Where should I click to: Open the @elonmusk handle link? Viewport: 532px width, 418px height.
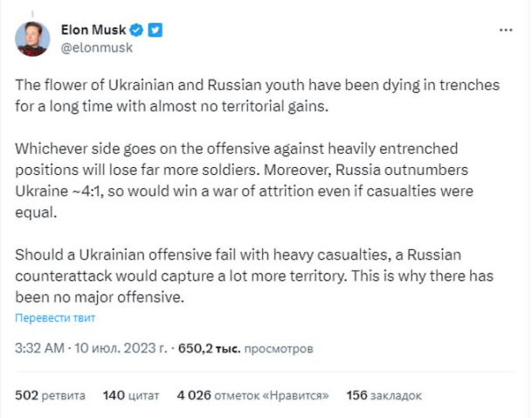tap(97, 48)
